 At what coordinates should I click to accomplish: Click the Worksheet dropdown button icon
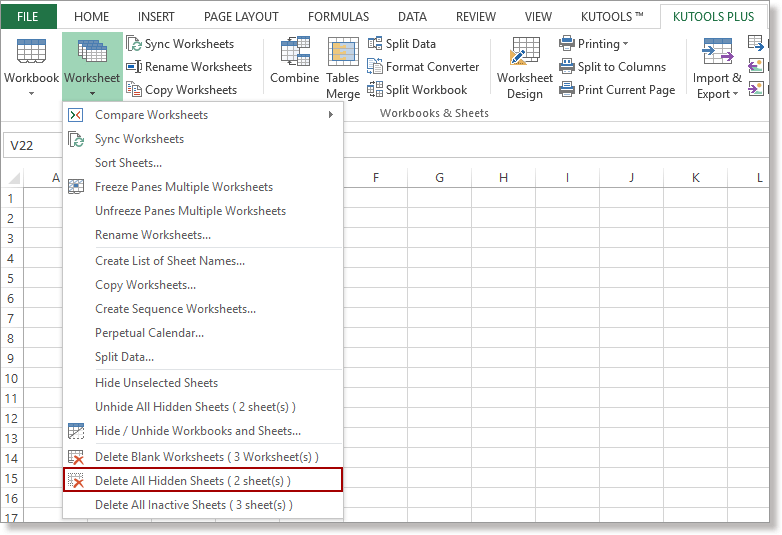click(92, 51)
